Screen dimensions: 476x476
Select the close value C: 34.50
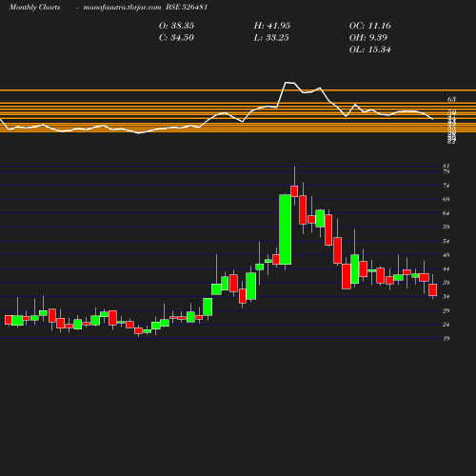176,38
